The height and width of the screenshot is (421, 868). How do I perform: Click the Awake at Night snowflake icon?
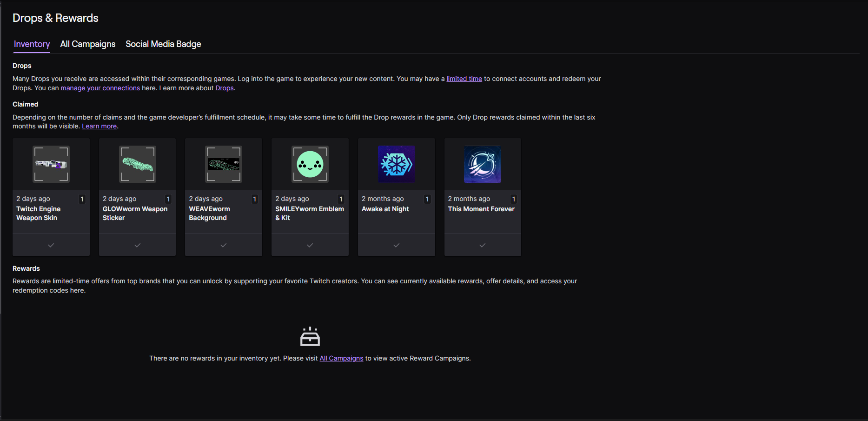pyautogui.click(x=397, y=164)
